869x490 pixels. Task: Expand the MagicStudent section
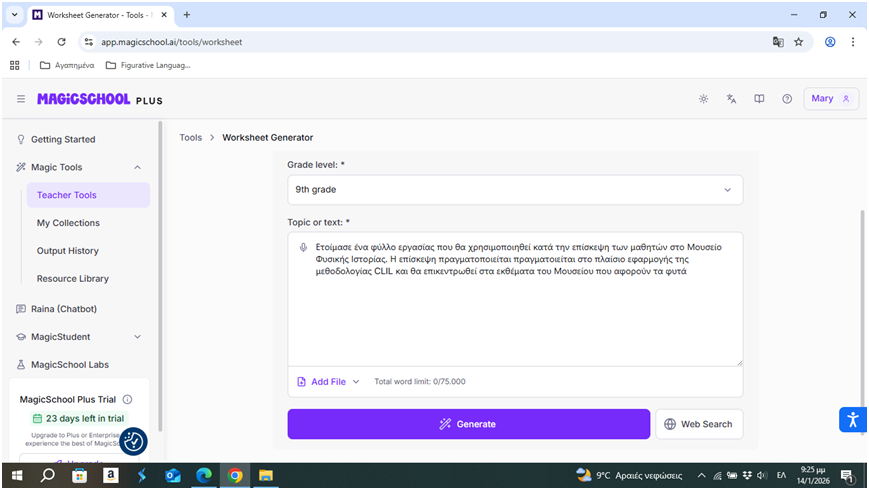click(x=137, y=337)
